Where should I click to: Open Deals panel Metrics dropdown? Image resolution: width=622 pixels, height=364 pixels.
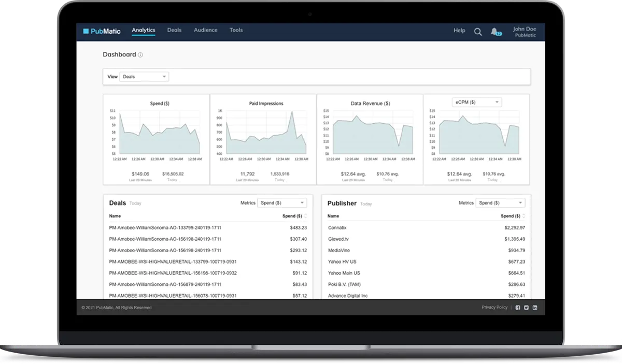(282, 203)
